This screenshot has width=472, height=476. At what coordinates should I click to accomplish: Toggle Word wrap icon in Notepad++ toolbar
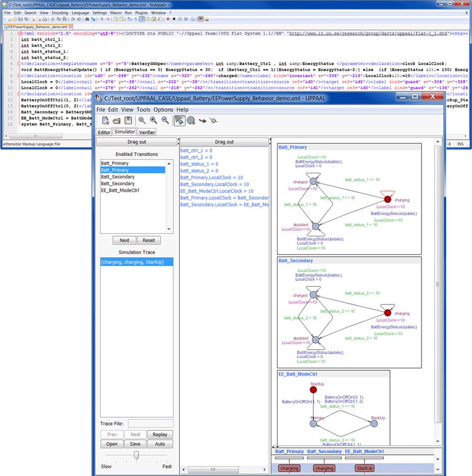[x=130, y=19]
